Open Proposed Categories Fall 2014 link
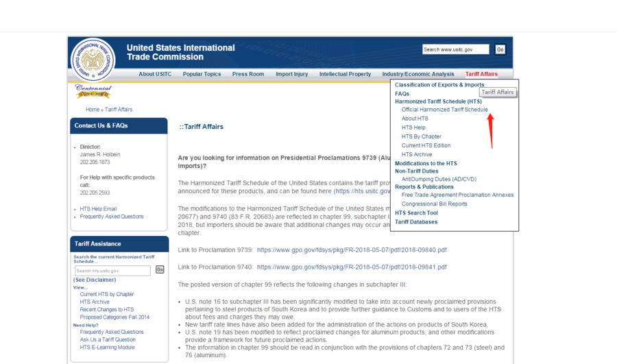 [x=114, y=317]
